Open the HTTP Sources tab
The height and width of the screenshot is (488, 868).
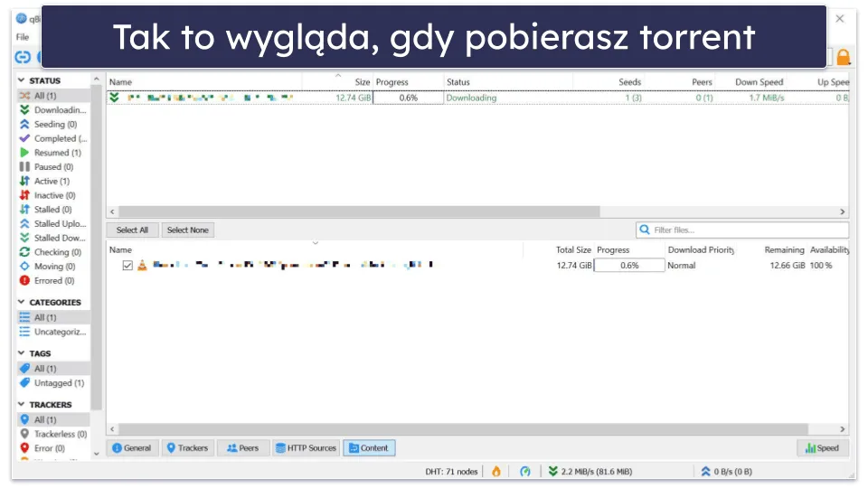pyautogui.click(x=306, y=448)
